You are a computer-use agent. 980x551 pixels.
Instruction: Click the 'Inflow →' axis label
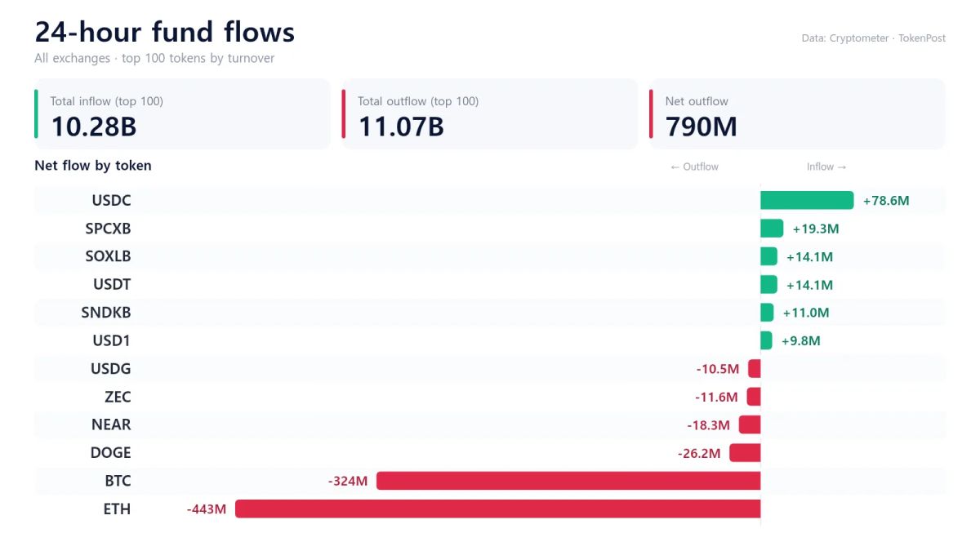pyautogui.click(x=826, y=167)
